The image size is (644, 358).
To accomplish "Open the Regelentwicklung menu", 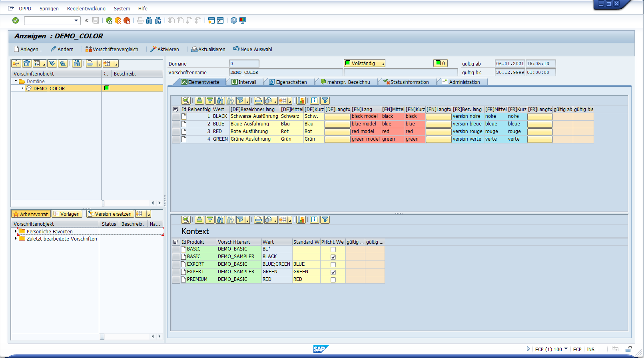I will point(86,8).
